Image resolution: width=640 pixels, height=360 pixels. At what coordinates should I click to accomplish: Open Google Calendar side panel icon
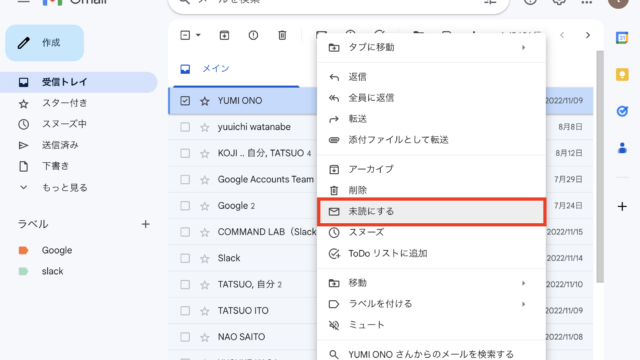pos(622,38)
